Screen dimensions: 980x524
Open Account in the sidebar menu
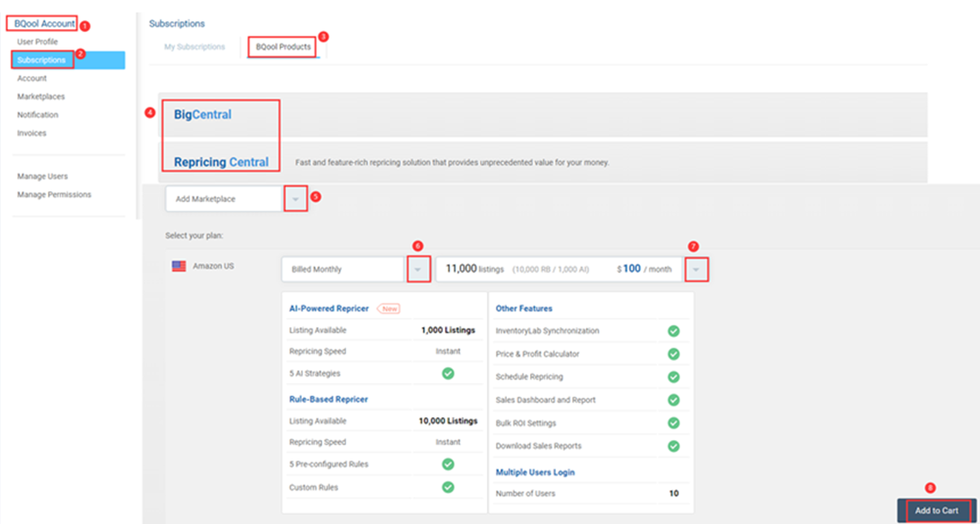pyautogui.click(x=32, y=78)
